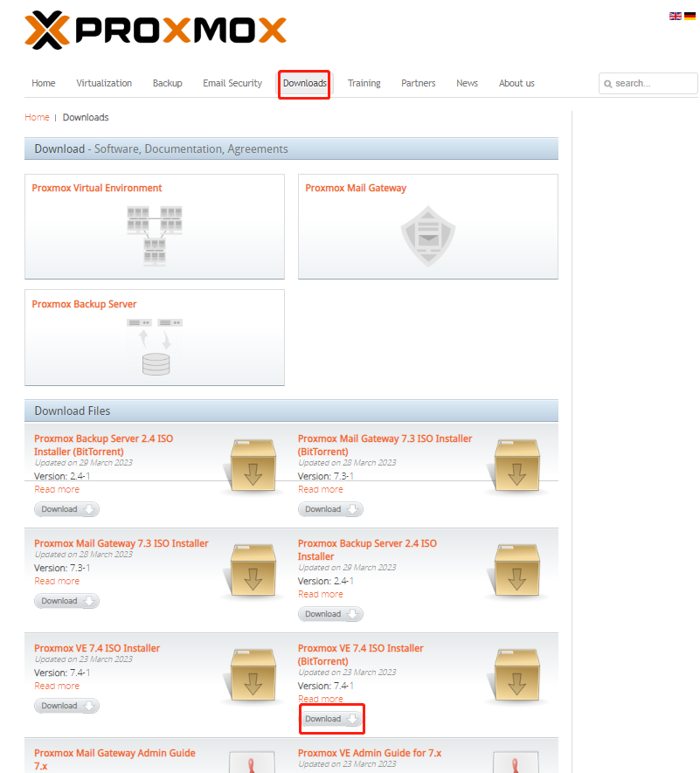Open the Training page
700x773 pixels.
point(364,83)
